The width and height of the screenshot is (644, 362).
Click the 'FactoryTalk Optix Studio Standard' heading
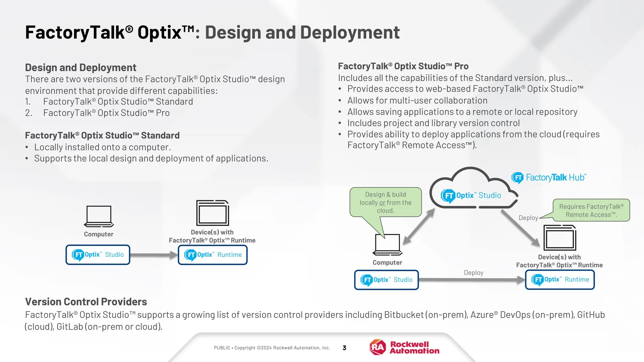coord(102,135)
